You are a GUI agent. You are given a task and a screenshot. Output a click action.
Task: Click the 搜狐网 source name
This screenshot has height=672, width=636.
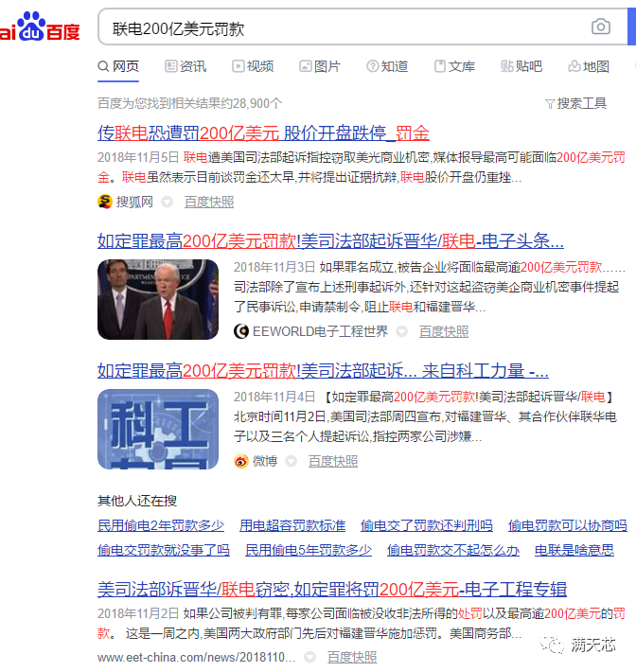(x=134, y=202)
